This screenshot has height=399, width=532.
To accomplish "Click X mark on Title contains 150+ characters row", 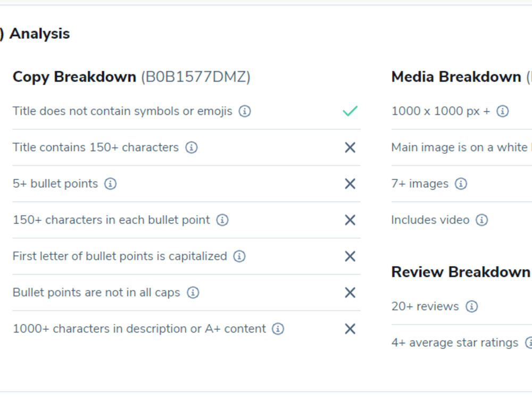I will pos(350,147).
